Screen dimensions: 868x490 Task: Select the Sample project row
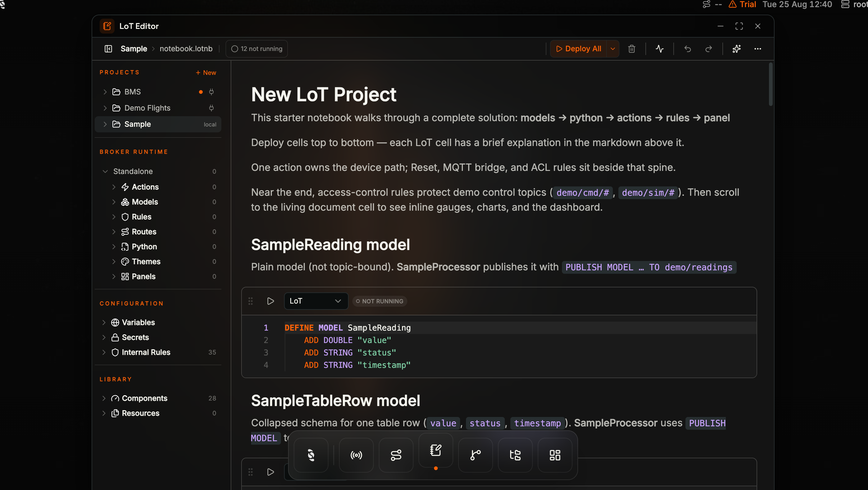point(158,124)
